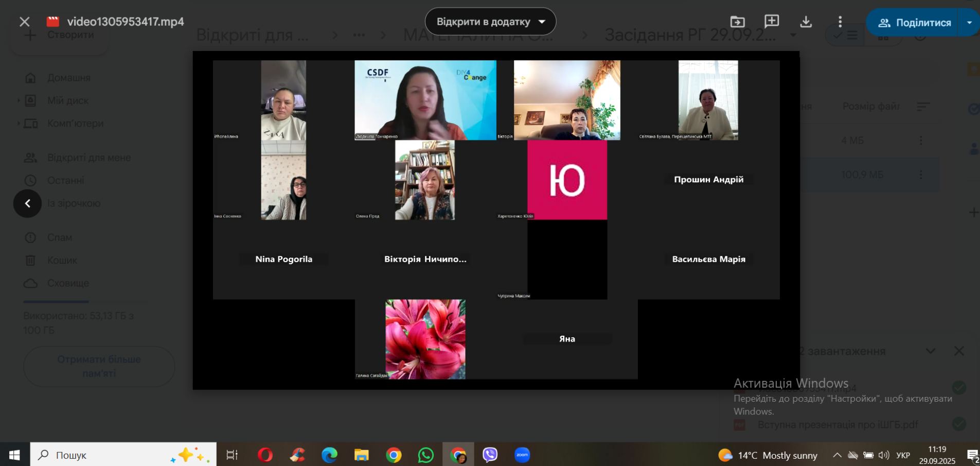Open Viber from the taskbar
Viewport: 980px width, 466px height.
490,455
